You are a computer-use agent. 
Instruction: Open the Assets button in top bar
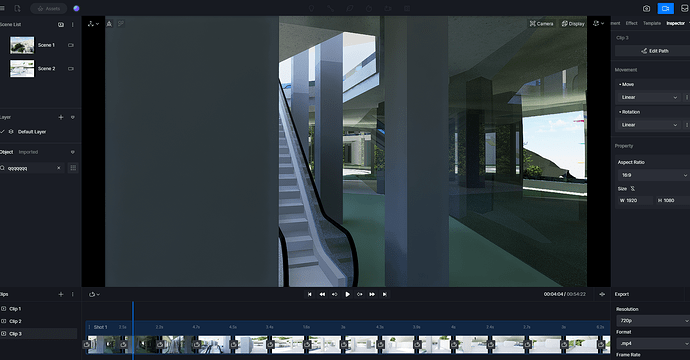(48, 8)
